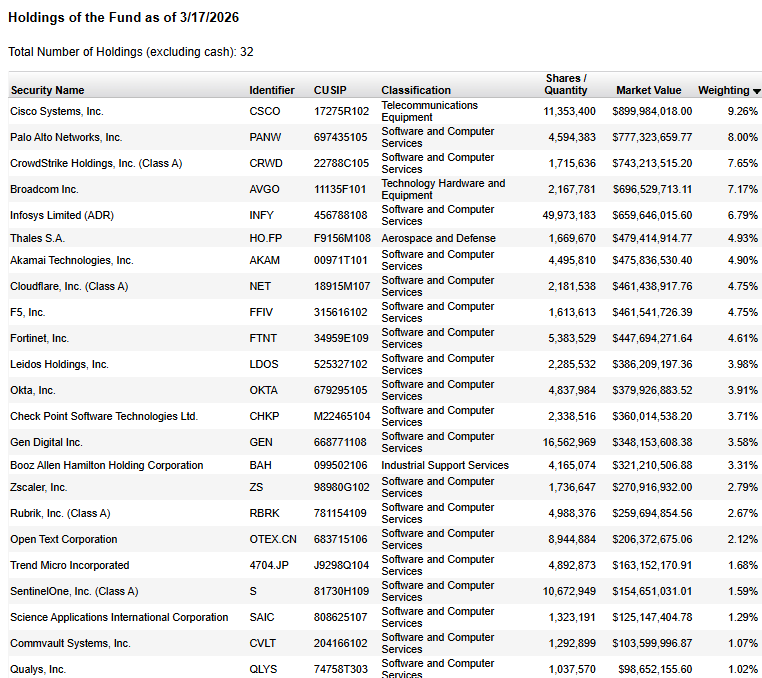Select Leidos Holdings, Inc. name

59,365
